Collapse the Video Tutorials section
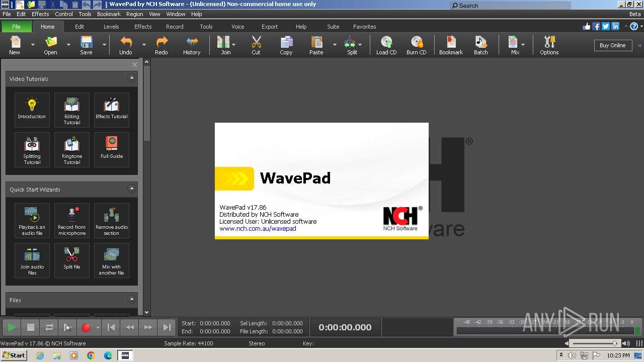The width and height of the screenshot is (644, 362). tap(132, 78)
